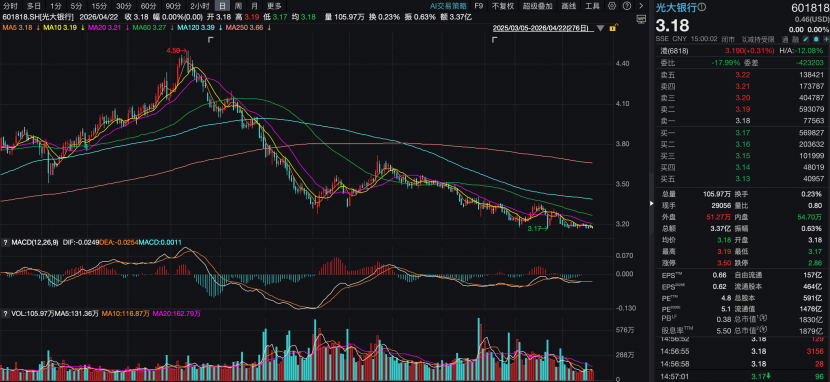
Task: Click the pencil note icon in quote header
Action: [806, 39]
